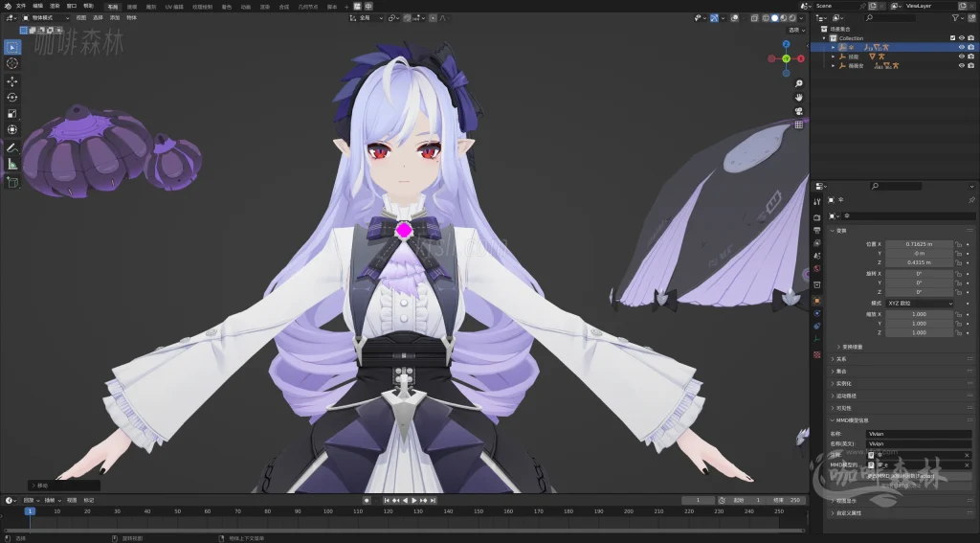This screenshot has width=980, height=543.
Task: Toggle snapping magnet in header
Action: [x=408, y=18]
